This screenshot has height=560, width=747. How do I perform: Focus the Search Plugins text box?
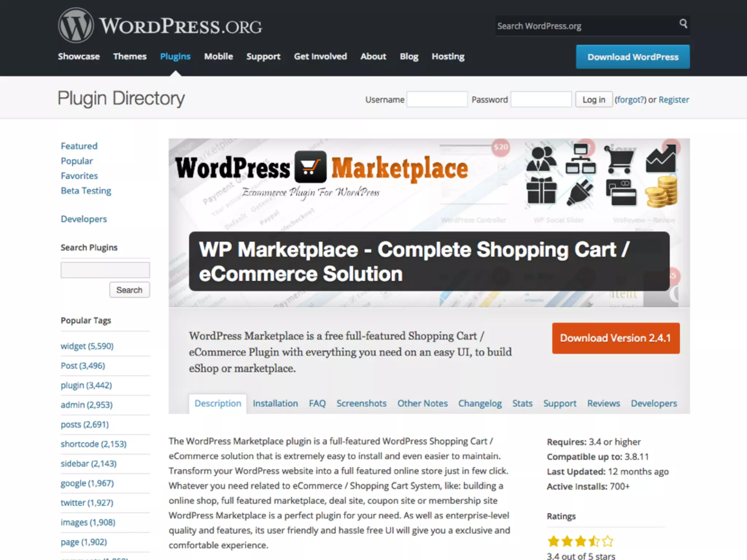pyautogui.click(x=105, y=270)
